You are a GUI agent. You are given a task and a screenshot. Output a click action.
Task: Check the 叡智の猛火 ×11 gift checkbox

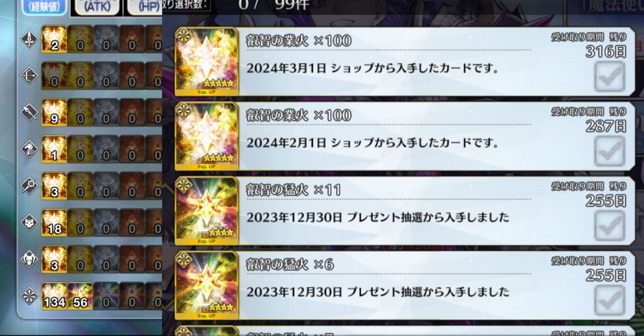610,226
